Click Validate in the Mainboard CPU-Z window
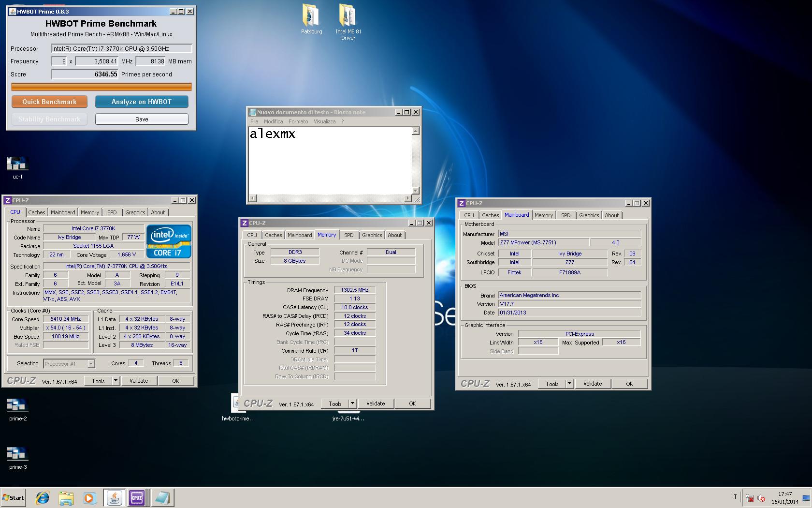This screenshot has height=508, width=812. click(x=593, y=384)
